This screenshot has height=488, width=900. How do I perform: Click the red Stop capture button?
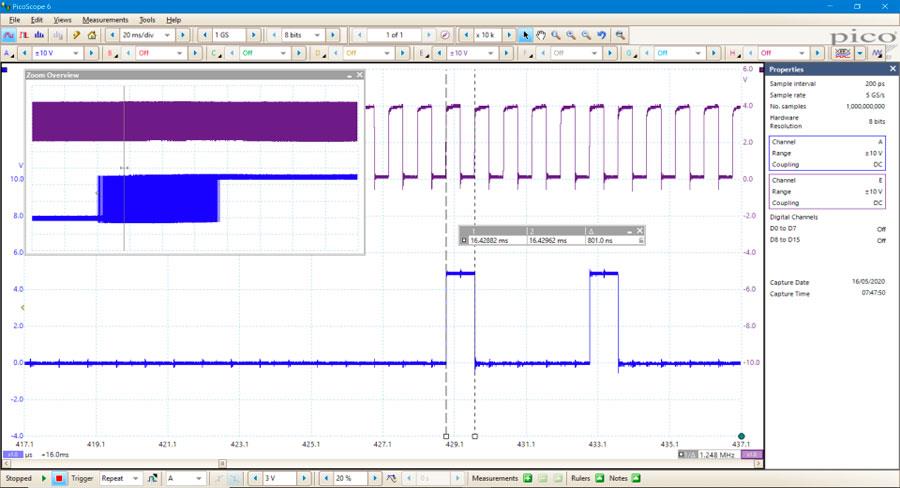point(59,479)
